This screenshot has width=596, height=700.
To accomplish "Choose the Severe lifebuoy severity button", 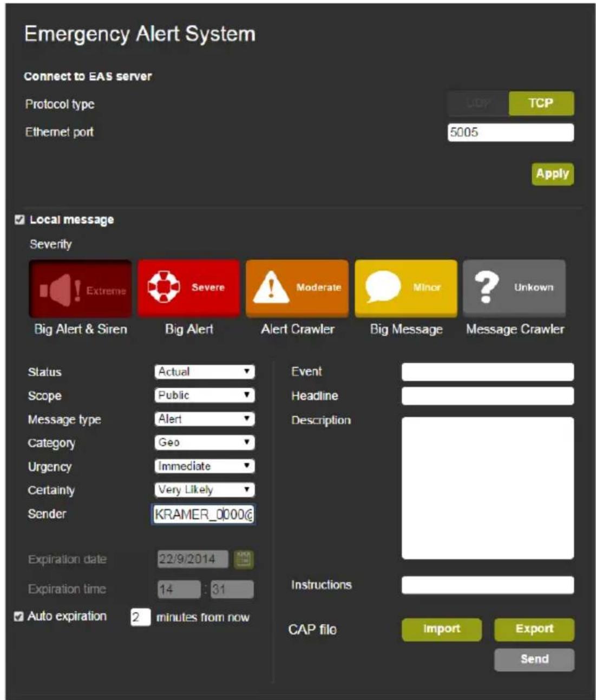I will (188, 288).
